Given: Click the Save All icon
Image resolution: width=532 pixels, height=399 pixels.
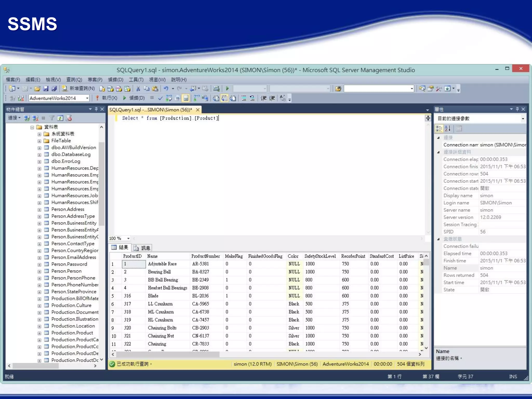Looking at the screenshot, I should 54,89.
